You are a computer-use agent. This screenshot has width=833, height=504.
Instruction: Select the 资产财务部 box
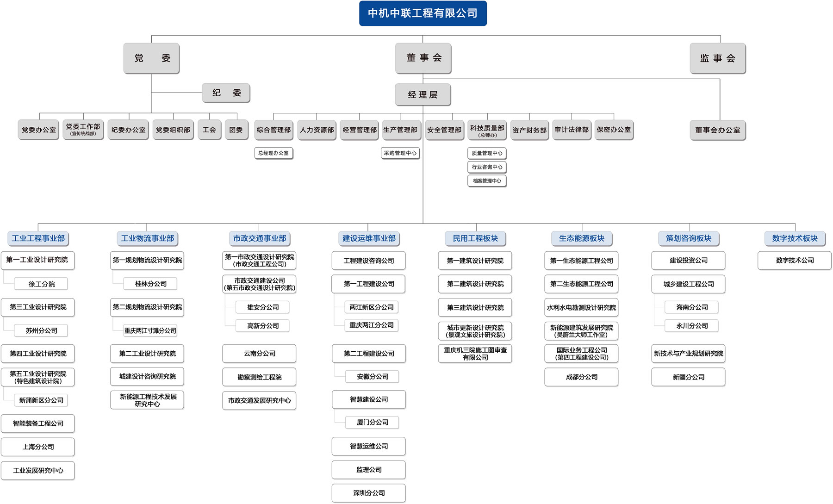pyautogui.click(x=529, y=130)
